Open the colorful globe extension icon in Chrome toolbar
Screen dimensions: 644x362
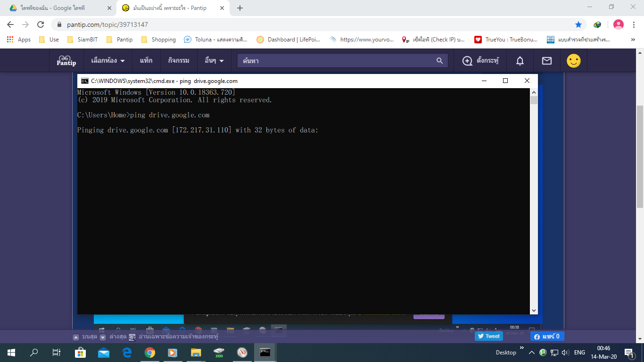pos(597,25)
